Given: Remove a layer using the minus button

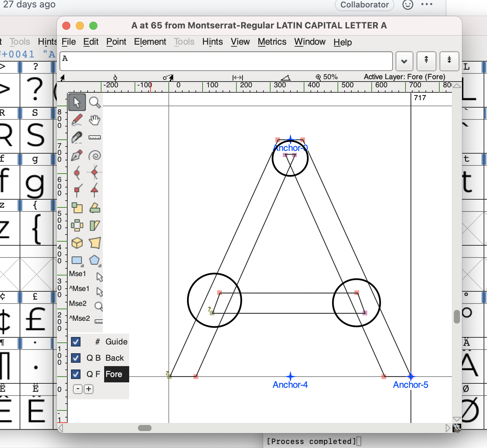Looking at the screenshot, I should pyautogui.click(x=78, y=389).
